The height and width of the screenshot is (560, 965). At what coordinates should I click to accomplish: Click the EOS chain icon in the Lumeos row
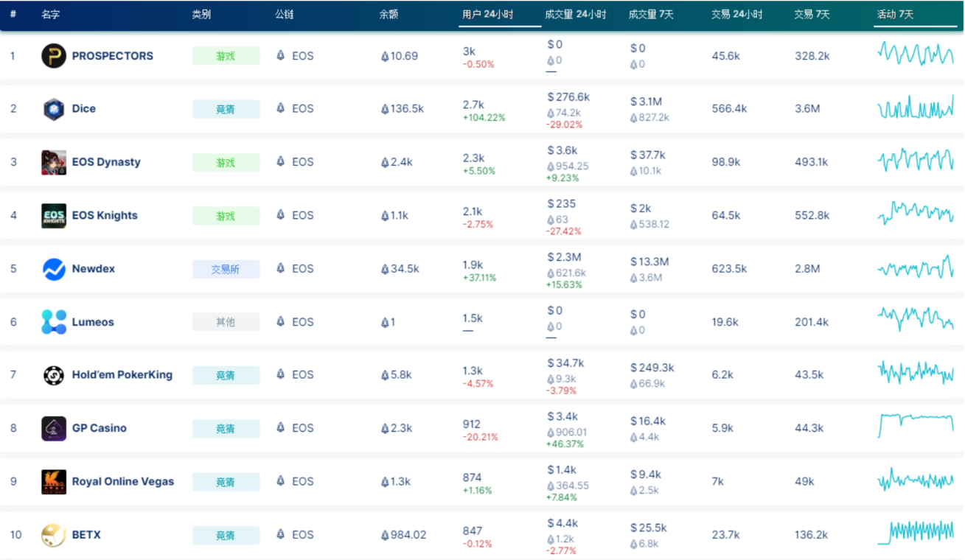coord(280,321)
